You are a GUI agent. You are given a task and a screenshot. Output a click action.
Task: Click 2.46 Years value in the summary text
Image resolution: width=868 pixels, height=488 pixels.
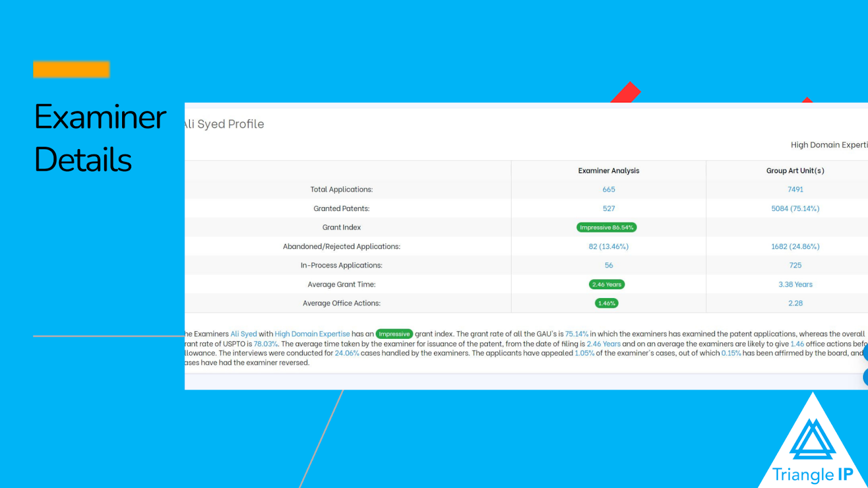pos(603,344)
